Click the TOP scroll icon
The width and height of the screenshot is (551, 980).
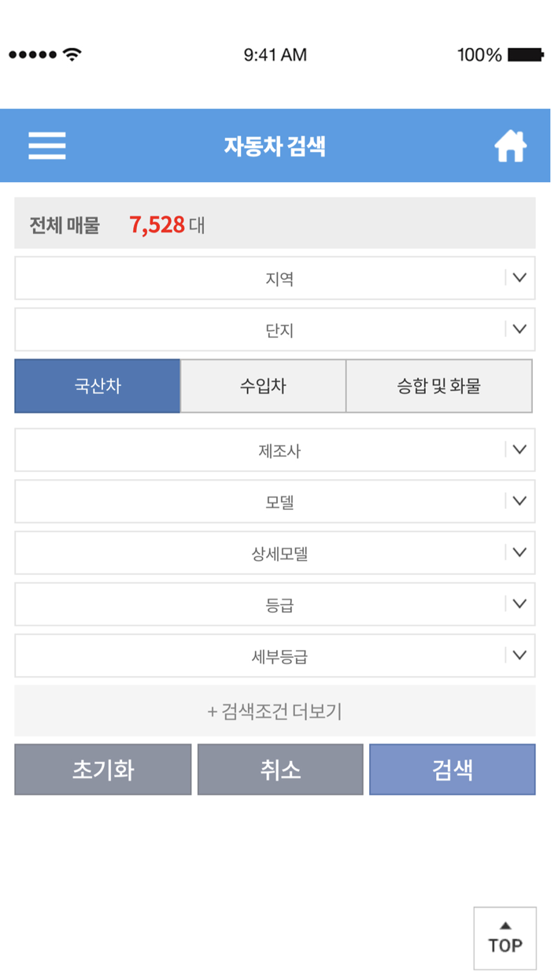point(505,937)
